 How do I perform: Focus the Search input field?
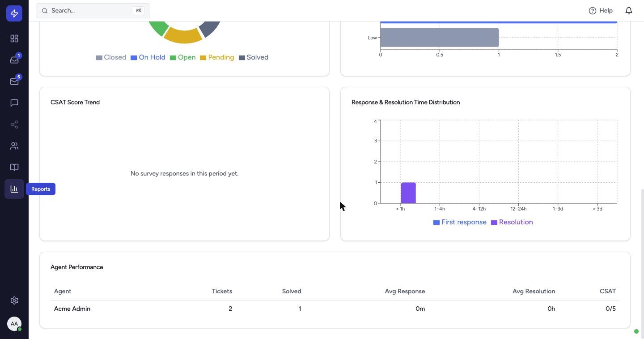pyautogui.click(x=93, y=10)
